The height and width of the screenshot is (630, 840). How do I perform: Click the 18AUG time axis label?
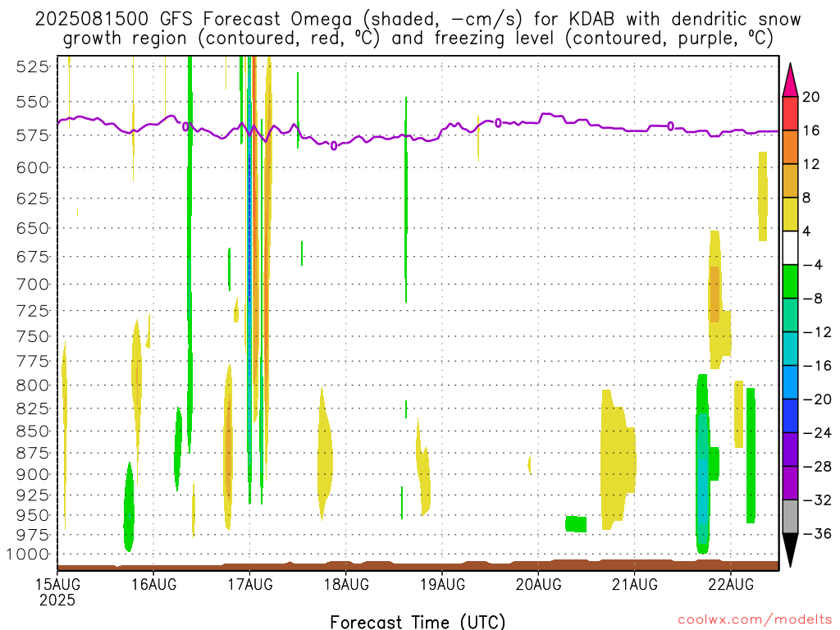point(346,584)
